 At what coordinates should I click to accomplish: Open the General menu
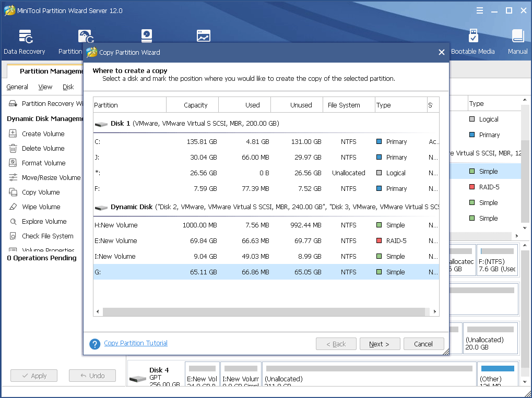(x=17, y=87)
